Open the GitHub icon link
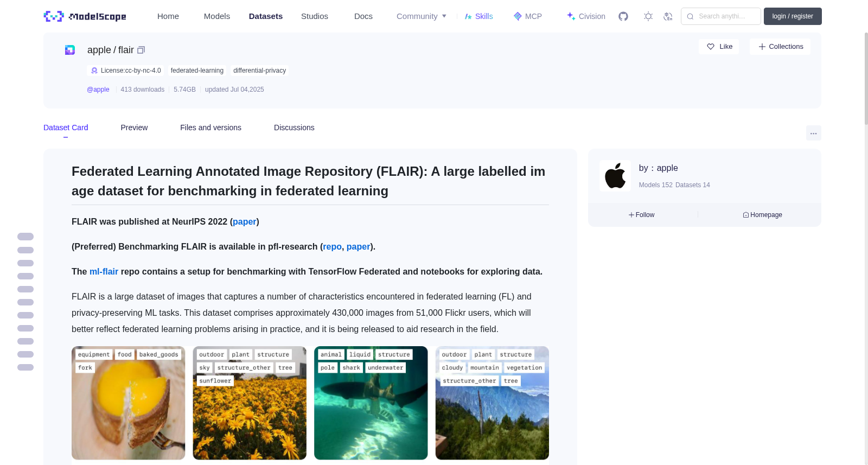This screenshot has width=868, height=465. click(623, 16)
